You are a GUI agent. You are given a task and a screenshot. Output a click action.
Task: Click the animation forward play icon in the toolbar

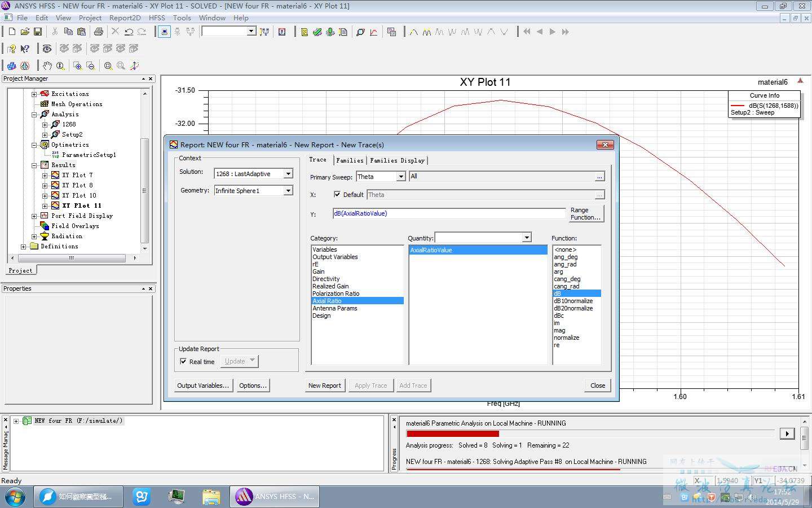tap(553, 32)
